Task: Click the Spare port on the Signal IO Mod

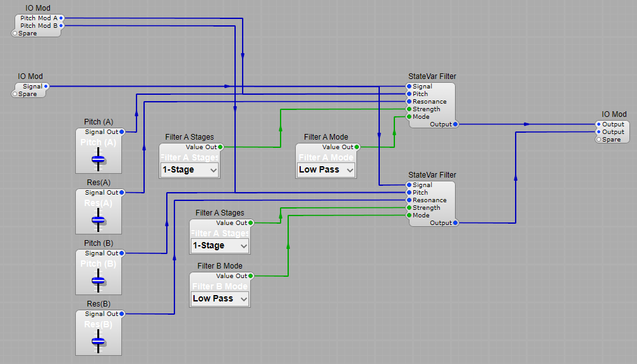Action: [15, 95]
